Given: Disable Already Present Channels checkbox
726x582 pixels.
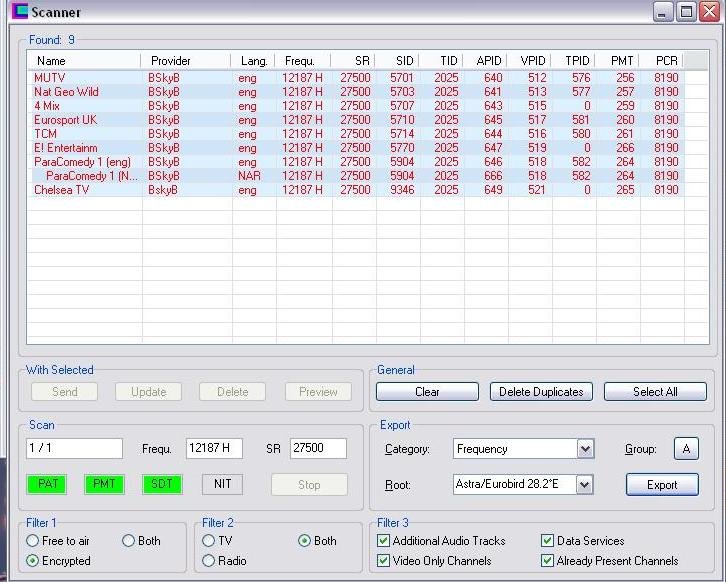Looking at the screenshot, I should point(547,561).
